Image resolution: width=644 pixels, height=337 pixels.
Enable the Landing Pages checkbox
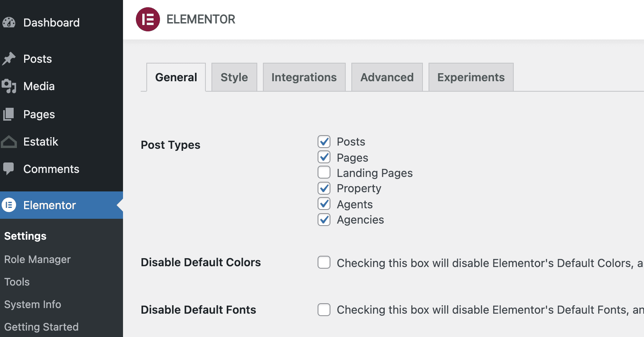(x=324, y=172)
